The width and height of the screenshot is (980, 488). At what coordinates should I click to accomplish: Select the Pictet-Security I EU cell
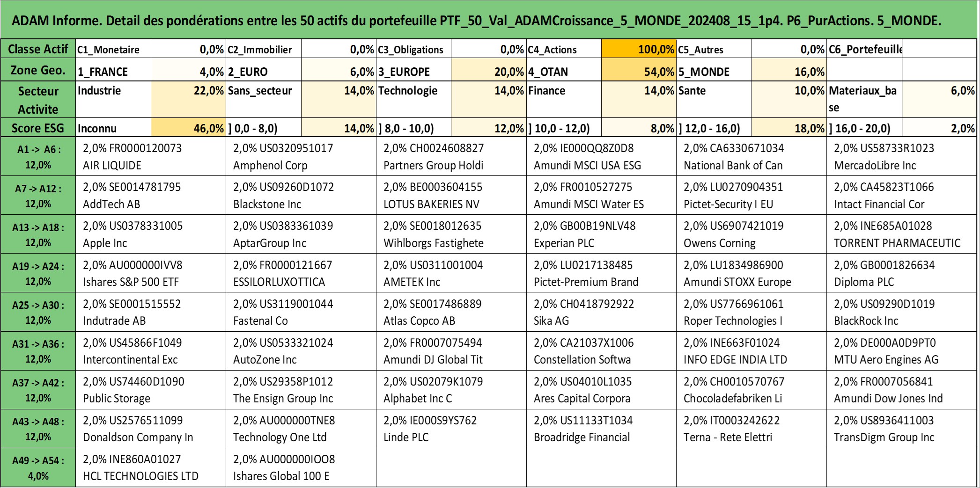tap(752, 196)
